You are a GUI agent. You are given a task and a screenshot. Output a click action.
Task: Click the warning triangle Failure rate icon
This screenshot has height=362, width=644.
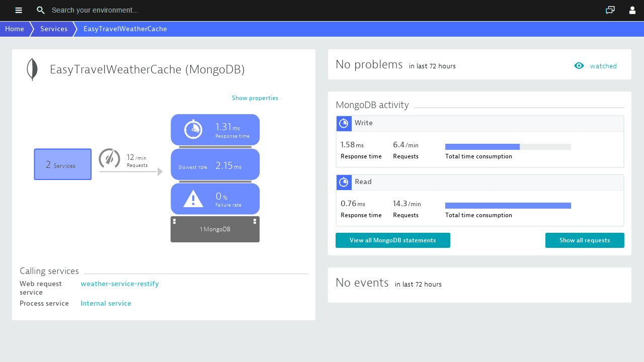(x=193, y=199)
